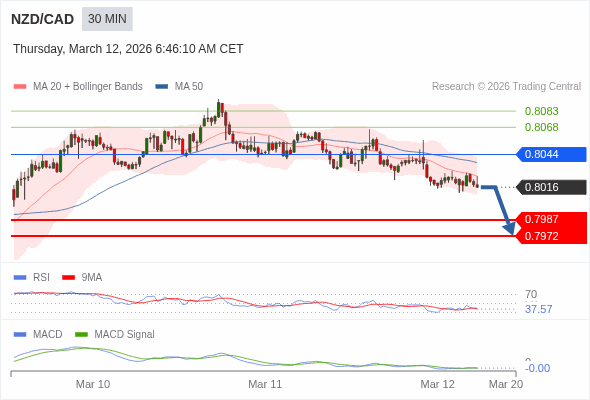Click the red 0.7972 target price tag

tap(551, 236)
